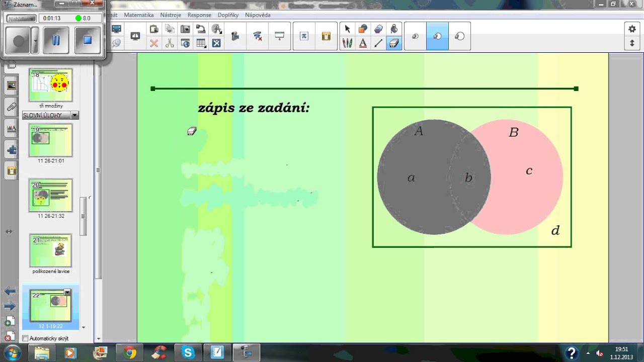This screenshot has width=644, height=362.
Task: Click the scissors Cut icon
Action: pos(170,43)
